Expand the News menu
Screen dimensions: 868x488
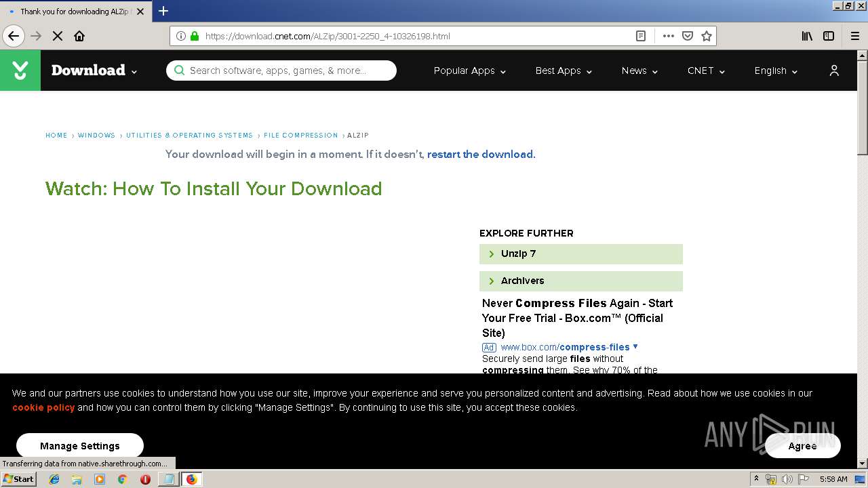639,70
